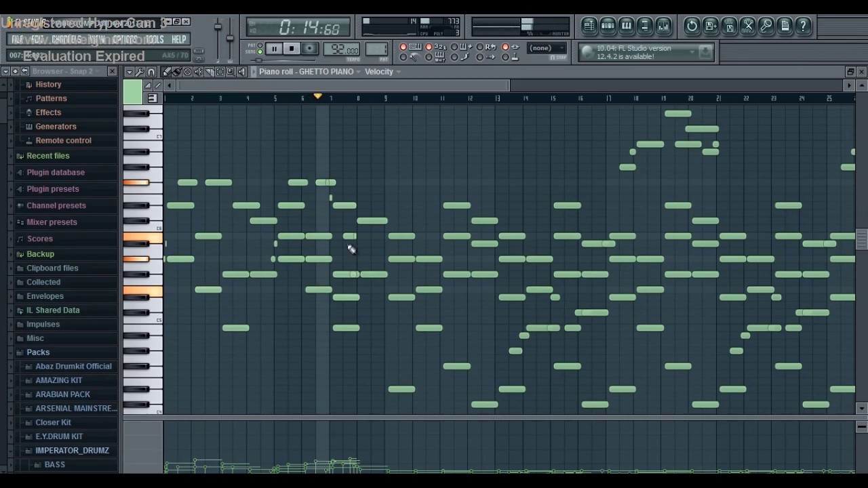Open the project info page icon
The width and height of the screenshot is (868, 488).
click(785, 26)
